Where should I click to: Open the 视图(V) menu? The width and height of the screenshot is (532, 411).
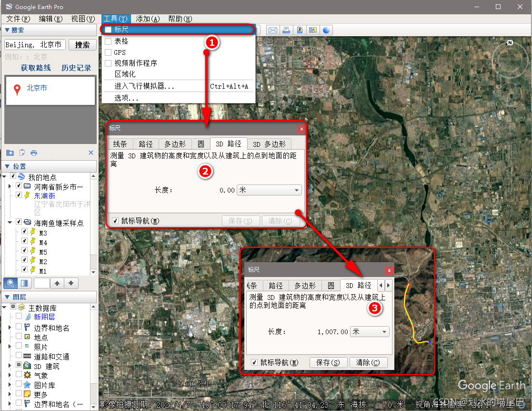[x=83, y=19]
